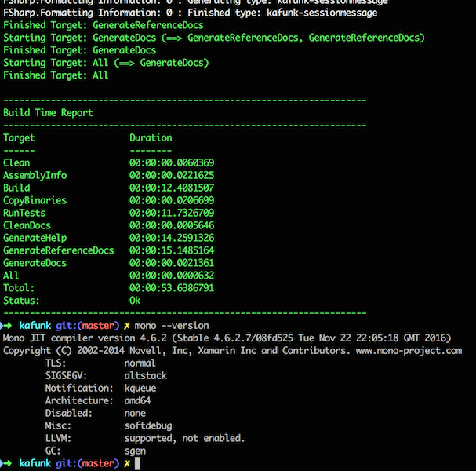476x471 pixels.
Task: Click 'kafunk-sessionmessage' in the Finished type line
Action: coord(322,13)
